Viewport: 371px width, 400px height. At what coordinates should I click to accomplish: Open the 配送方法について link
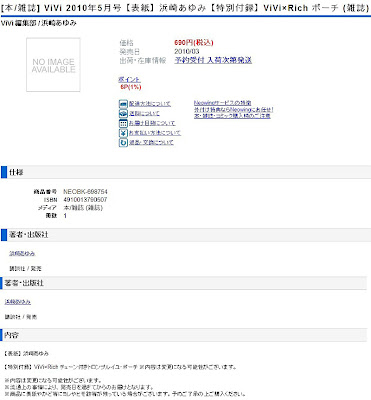[150, 104]
